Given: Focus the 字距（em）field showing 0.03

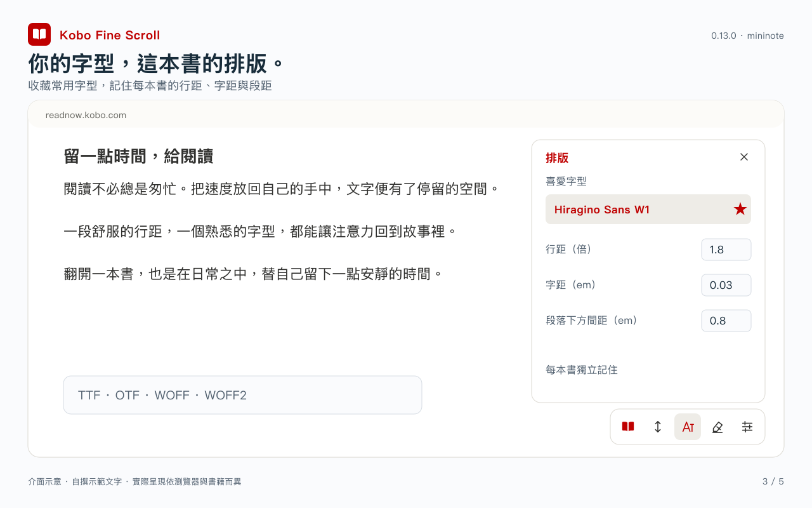Looking at the screenshot, I should [x=726, y=285].
